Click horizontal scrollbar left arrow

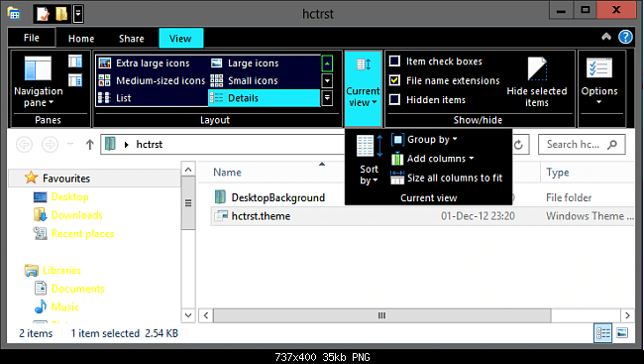[206, 315]
